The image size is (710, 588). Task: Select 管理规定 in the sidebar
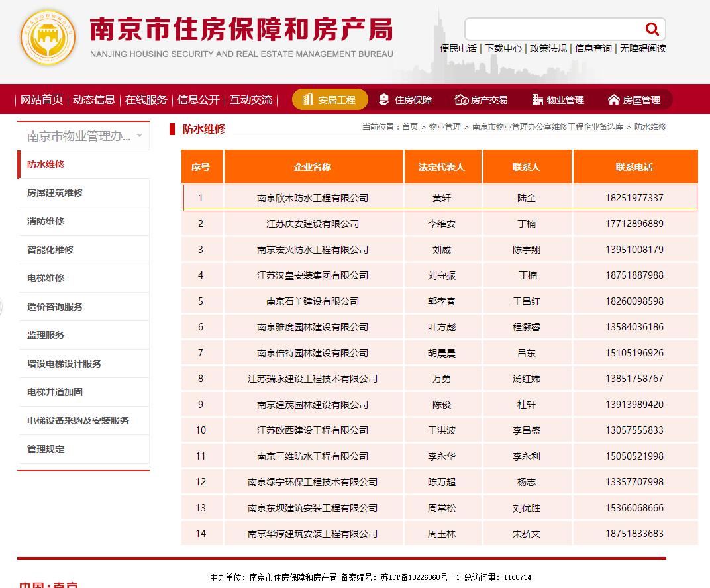(x=83, y=450)
